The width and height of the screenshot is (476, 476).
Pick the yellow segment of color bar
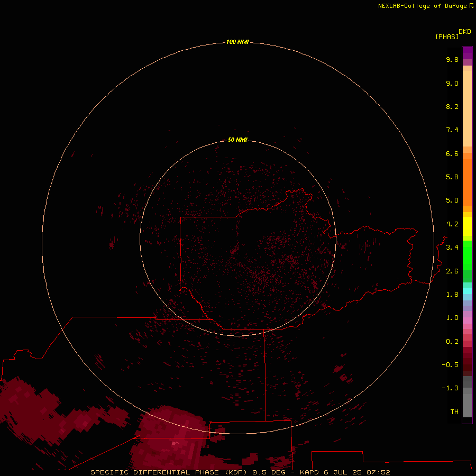467,226
